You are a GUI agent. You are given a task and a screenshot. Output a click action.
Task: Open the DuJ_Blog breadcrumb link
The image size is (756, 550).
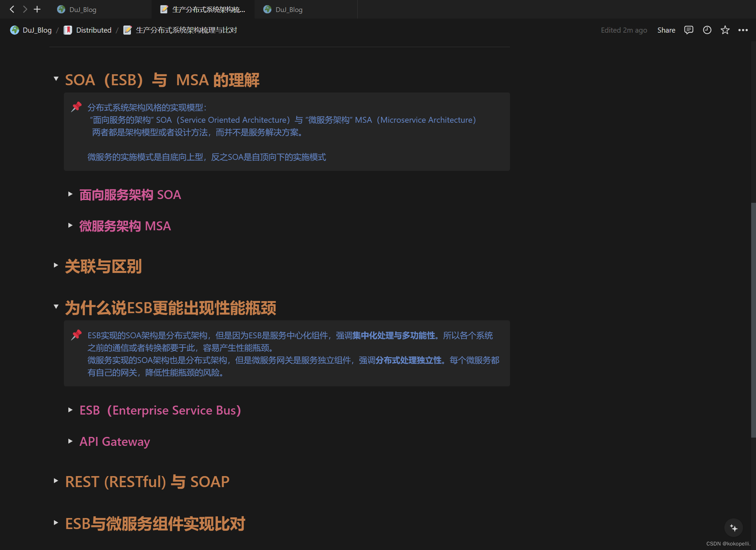pos(37,30)
